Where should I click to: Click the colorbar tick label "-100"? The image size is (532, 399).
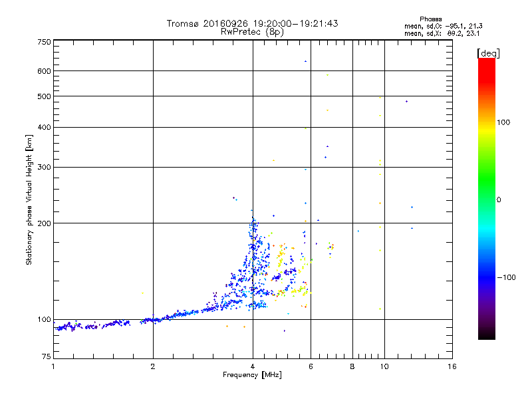point(506,277)
